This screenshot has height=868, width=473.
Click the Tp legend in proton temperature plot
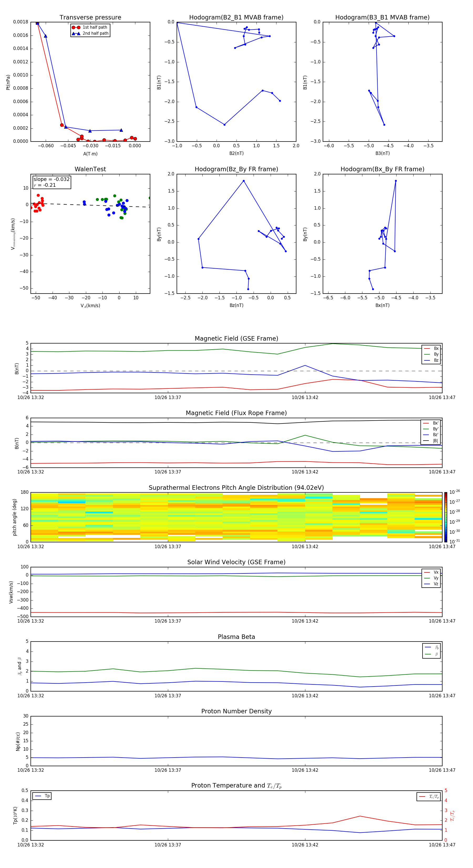(x=42, y=796)
